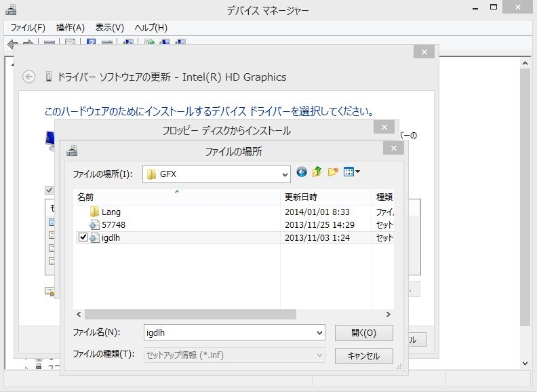537x392 pixels.
Task: Open the view menu icon in file dialog
Action: pyautogui.click(x=351, y=172)
